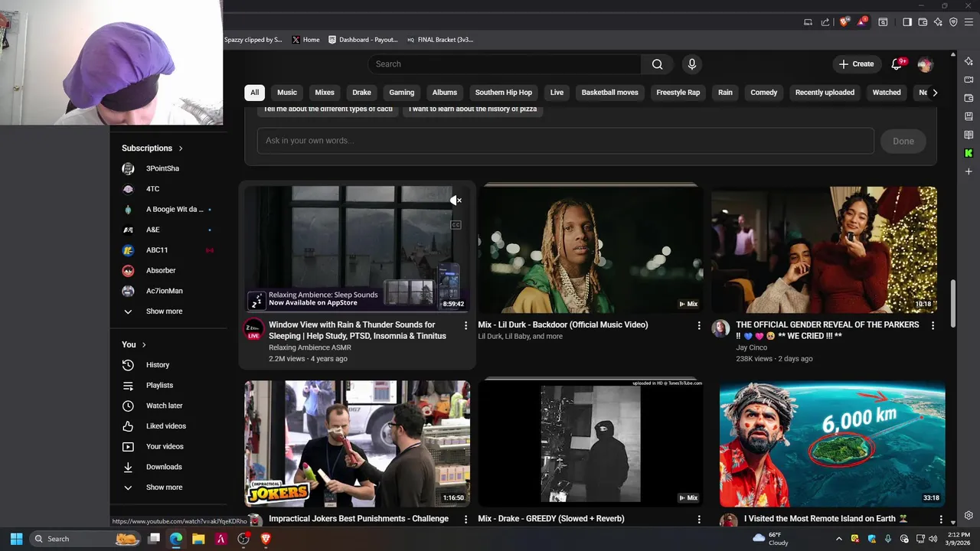The width and height of the screenshot is (980, 551).
Task: Select the Gaming filter chip
Action: (x=401, y=93)
